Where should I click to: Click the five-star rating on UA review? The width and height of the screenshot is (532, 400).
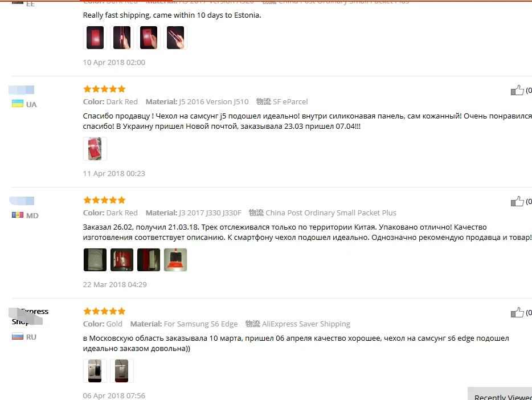[x=104, y=89]
